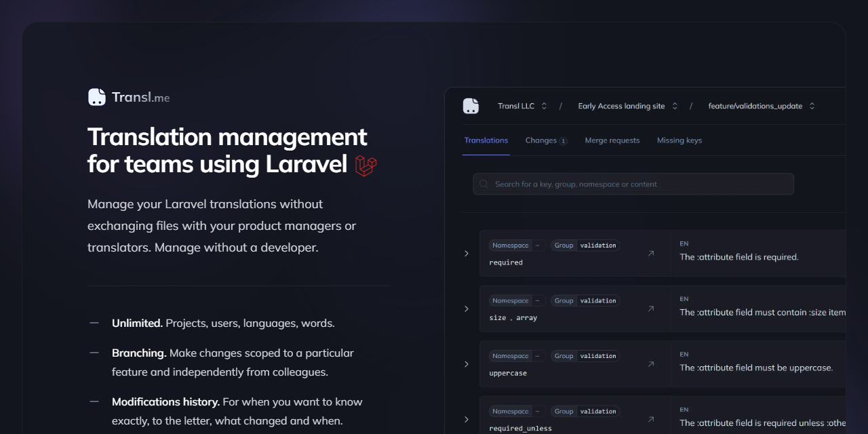Select the Translations tab
This screenshot has width=868, height=434.
pyautogui.click(x=486, y=140)
